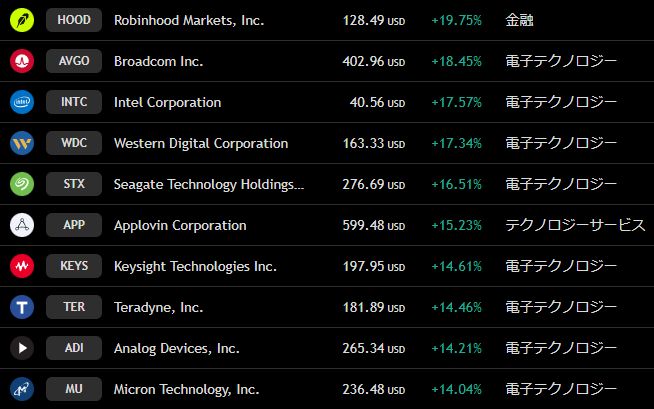The width and height of the screenshot is (654, 409).
Task: Open the HOOD ticker symbol
Action: click(74, 20)
